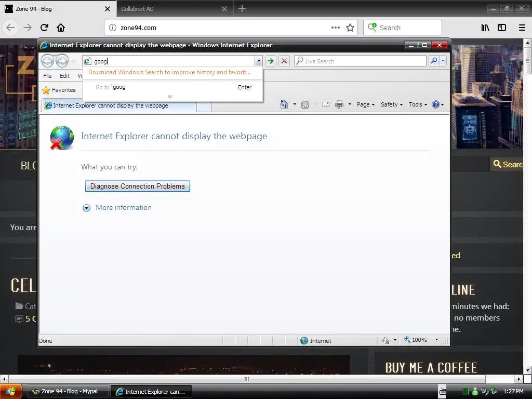
Task: Click Firefox back arrow button
Action: pos(10,28)
